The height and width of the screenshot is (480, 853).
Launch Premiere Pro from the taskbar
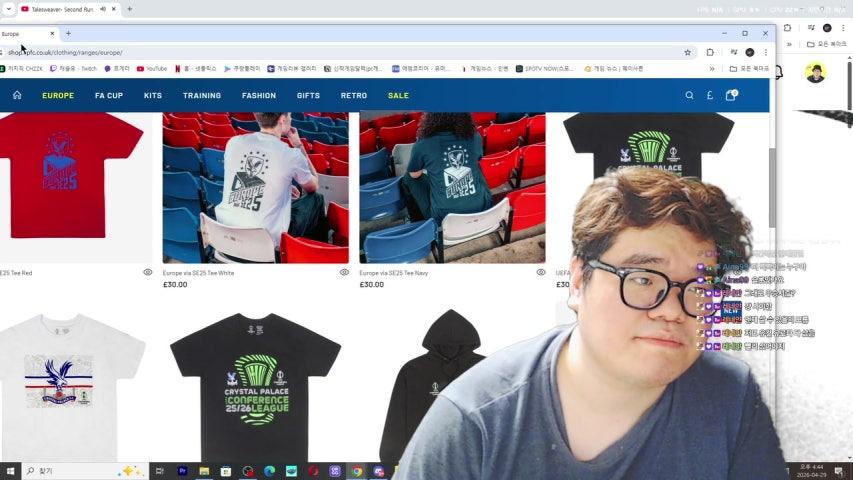[x=182, y=471]
